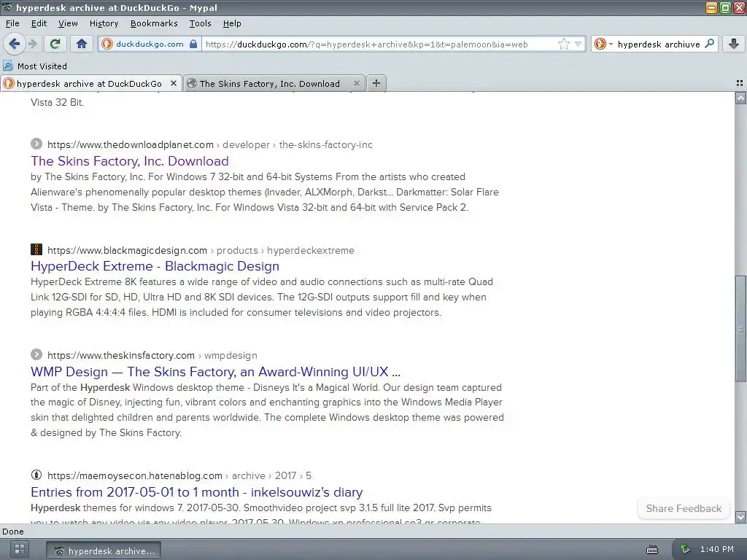The height and width of the screenshot is (560, 747).
Task: Select the hyperdesk archive at DuckDuckGo tab
Action: [x=89, y=83]
